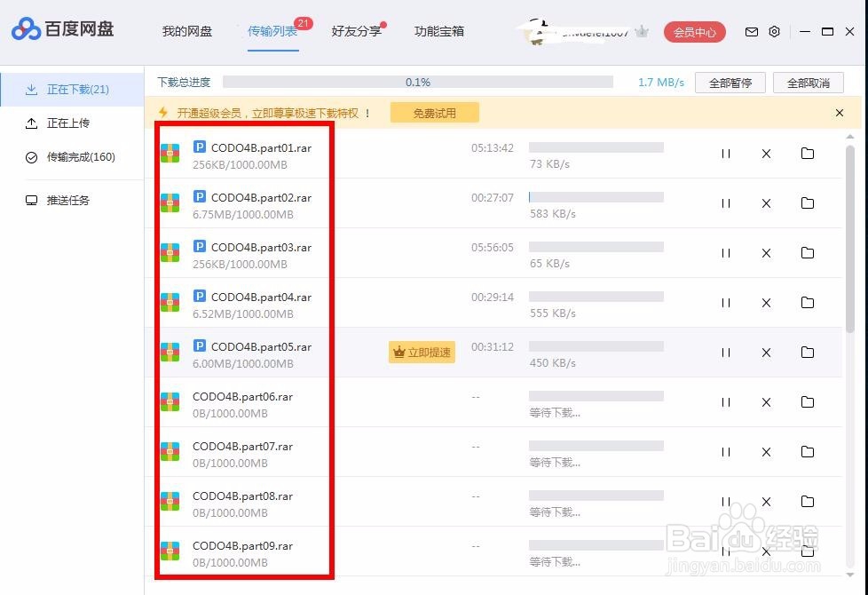Open folder location for CODO4B.part01.rar
Screen dimensions: 868x595
(x=807, y=153)
